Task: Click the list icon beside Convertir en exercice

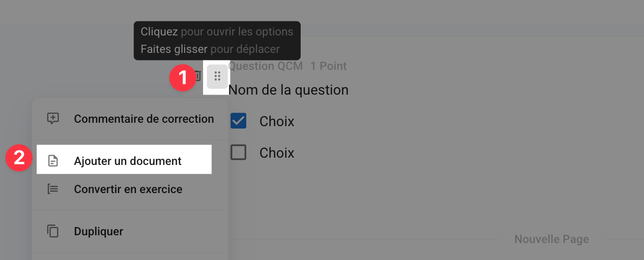Action: pos(53,189)
